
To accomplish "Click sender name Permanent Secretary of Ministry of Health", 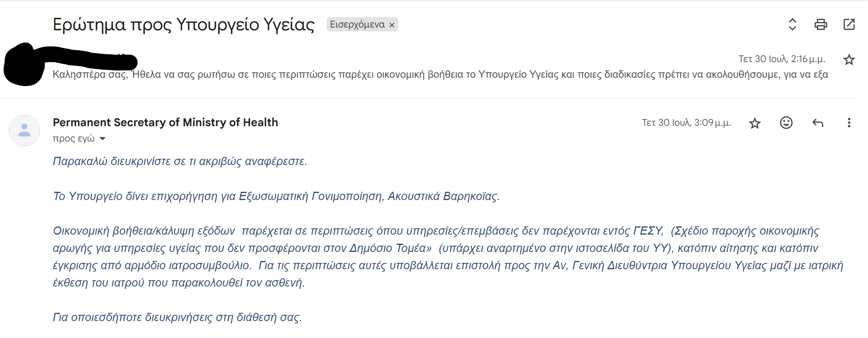I will coord(165,122).
